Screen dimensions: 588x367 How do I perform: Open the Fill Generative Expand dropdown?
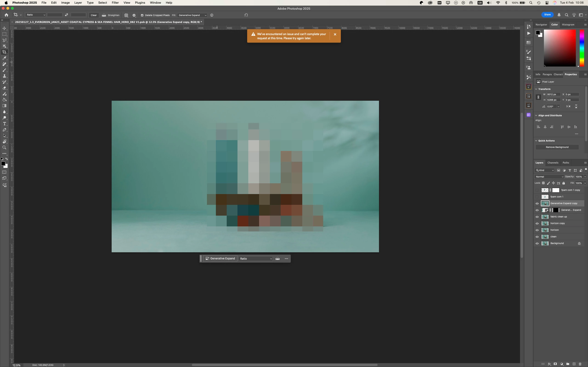click(192, 15)
